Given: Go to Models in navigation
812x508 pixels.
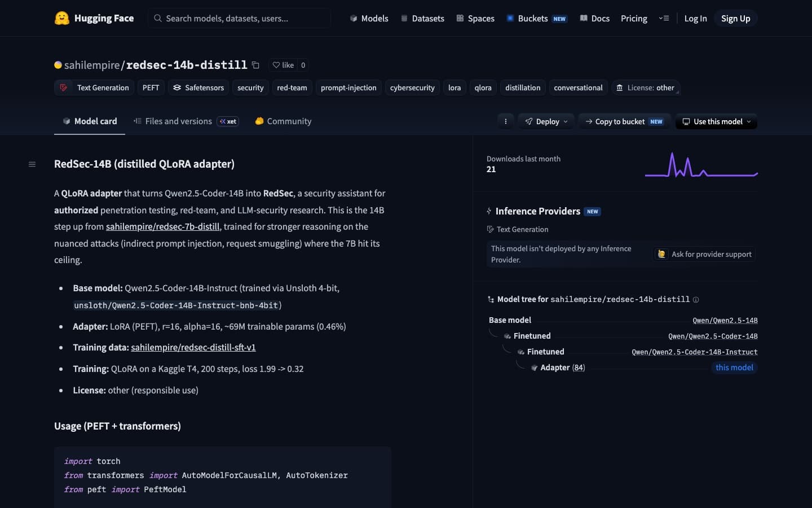Looking at the screenshot, I should 369,18.
